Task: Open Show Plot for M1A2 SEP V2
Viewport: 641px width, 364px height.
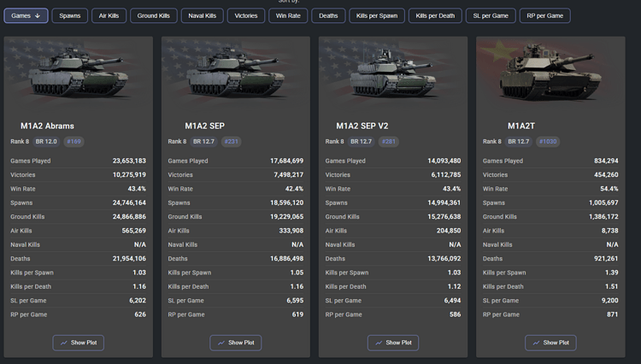Action: point(393,343)
